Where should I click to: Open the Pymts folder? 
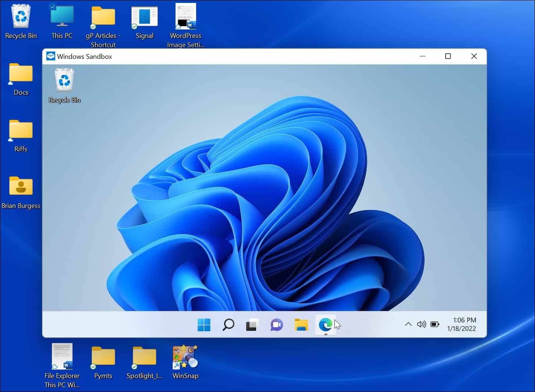point(103,356)
